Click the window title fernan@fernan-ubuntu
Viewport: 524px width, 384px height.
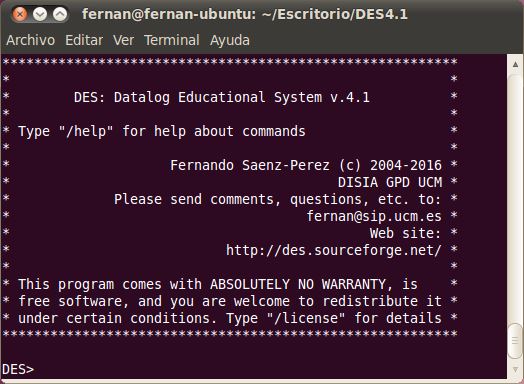pyautogui.click(x=245, y=14)
